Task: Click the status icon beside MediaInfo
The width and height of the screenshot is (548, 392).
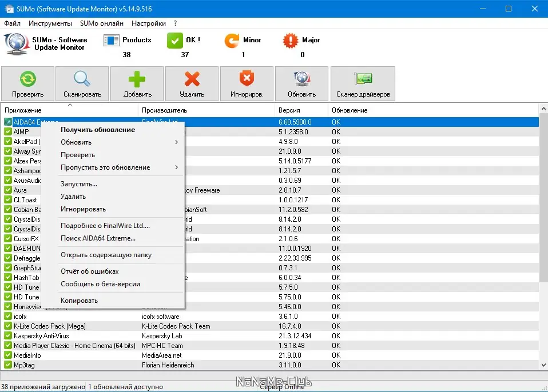Action: click(x=8, y=355)
